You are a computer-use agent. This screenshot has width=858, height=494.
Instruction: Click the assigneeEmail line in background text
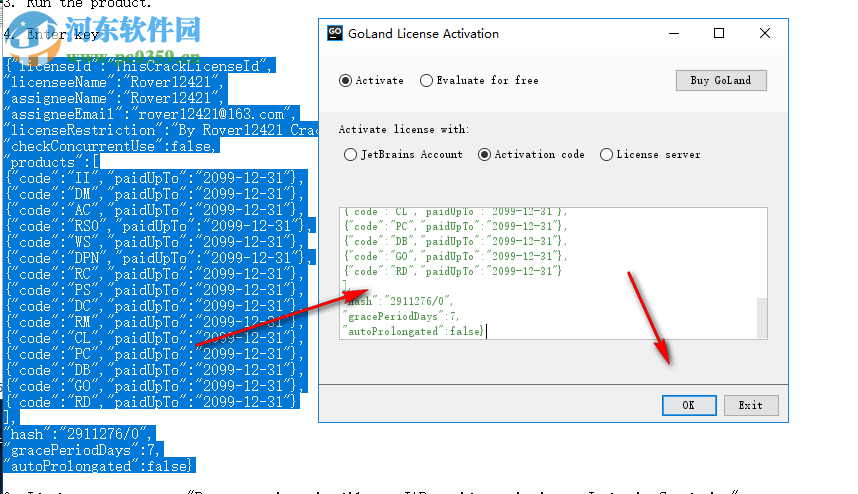pyautogui.click(x=150, y=114)
